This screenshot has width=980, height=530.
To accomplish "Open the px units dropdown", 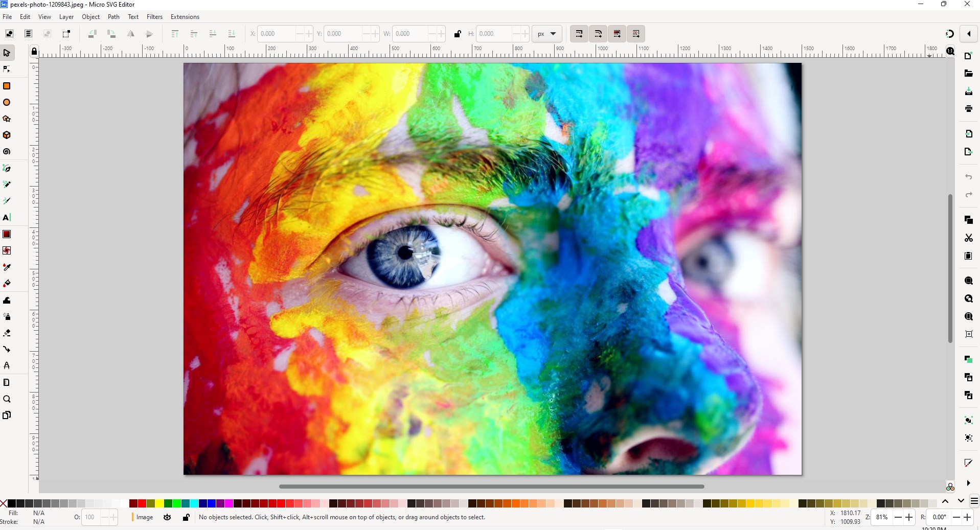I will click(547, 34).
